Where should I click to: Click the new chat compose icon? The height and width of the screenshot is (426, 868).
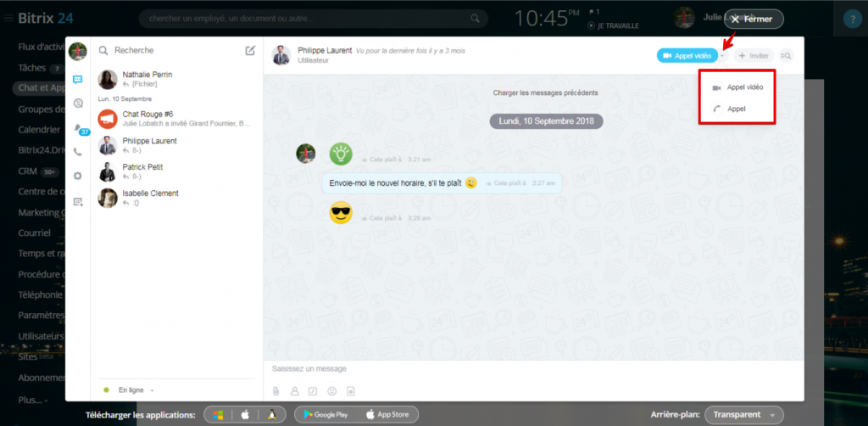coord(250,50)
